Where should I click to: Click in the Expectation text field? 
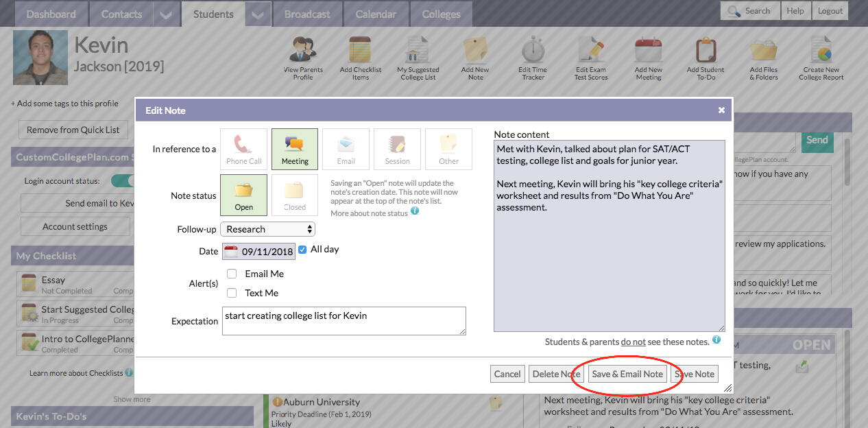coord(344,321)
